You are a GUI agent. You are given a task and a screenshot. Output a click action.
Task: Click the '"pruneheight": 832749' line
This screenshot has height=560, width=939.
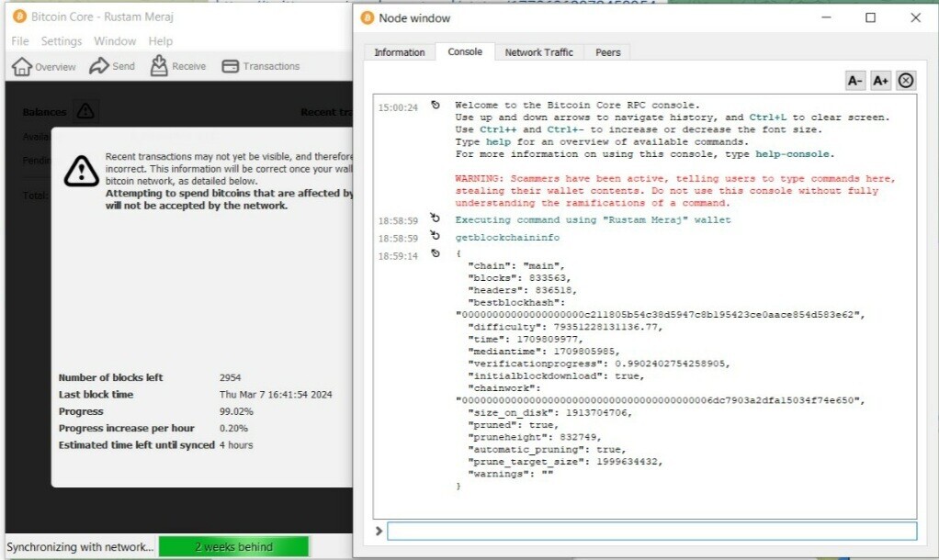[x=534, y=437]
